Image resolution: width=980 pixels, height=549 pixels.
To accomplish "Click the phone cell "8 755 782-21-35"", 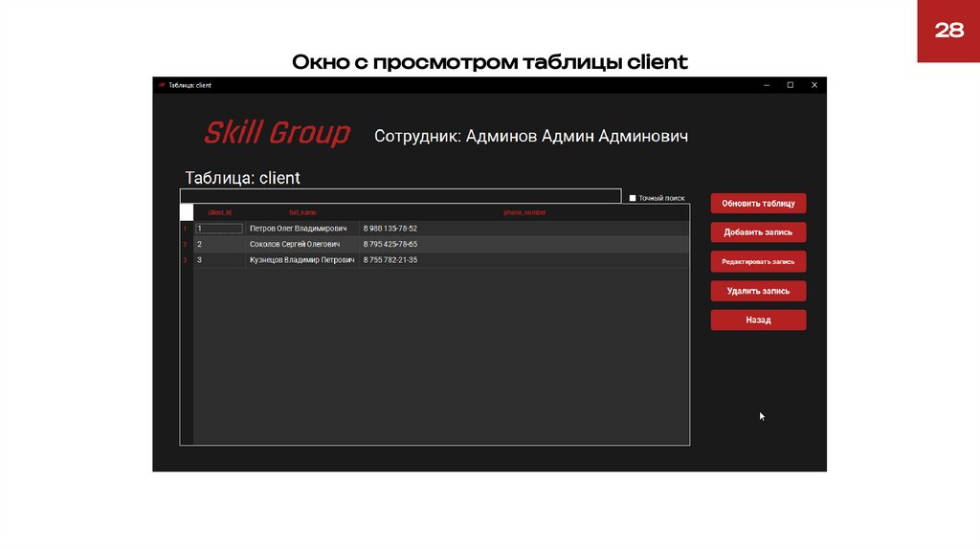I will [524, 260].
